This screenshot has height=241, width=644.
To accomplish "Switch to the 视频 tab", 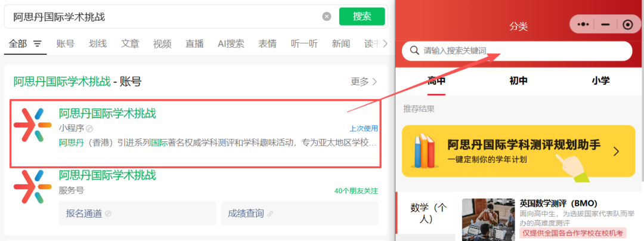I will [162, 44].
